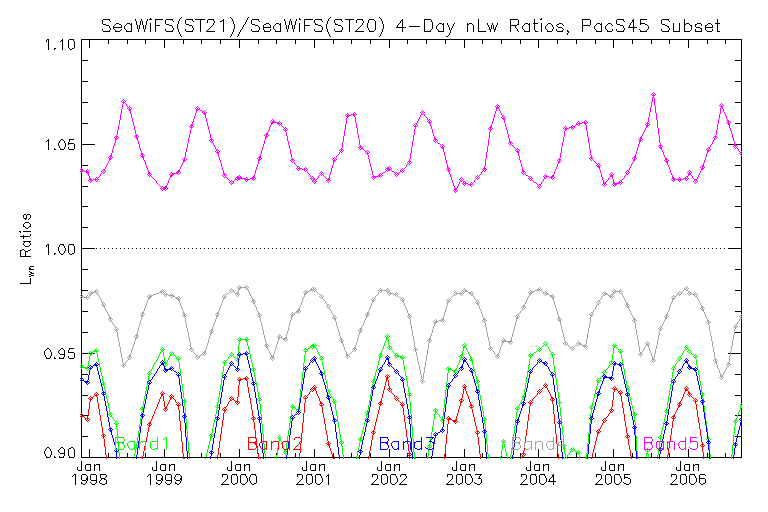Click the 1.00 y-axis label
Image resolution: width=768 pixels, height=512 pixels.
(60, 249)
